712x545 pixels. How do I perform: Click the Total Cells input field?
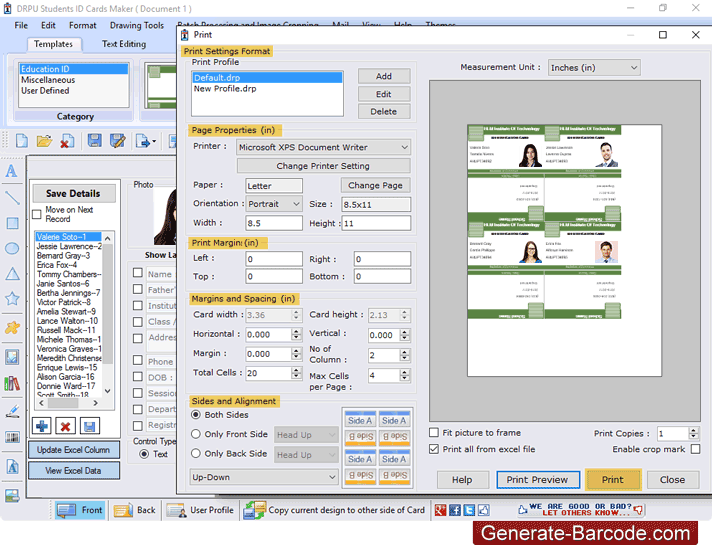[269, 373]
